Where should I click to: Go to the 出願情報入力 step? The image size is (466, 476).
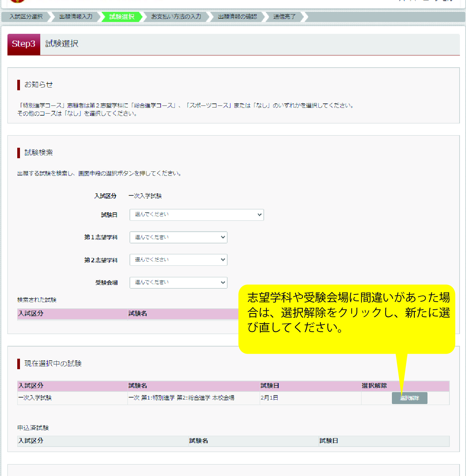pyautogui.click(x=76, y=17)
